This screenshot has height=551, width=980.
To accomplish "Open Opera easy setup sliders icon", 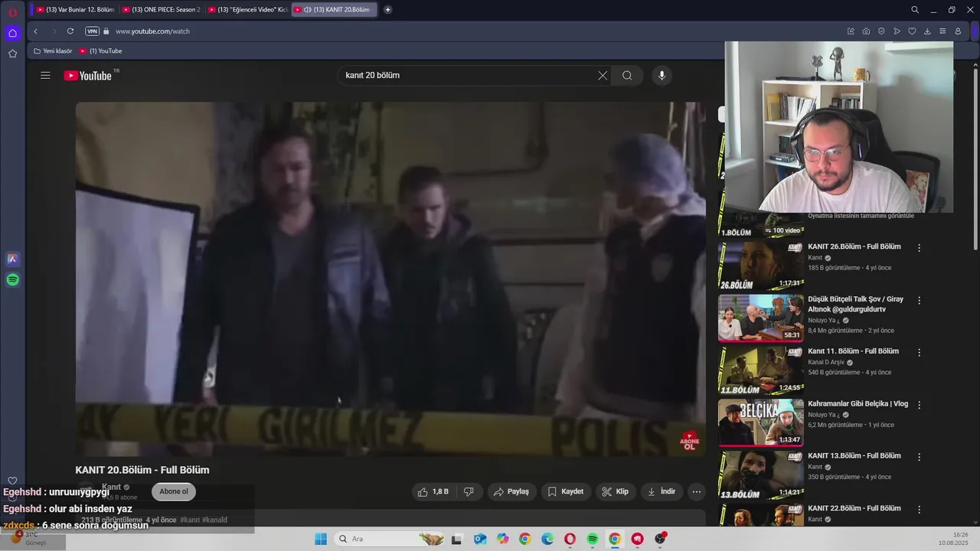I will pos(942,31).
